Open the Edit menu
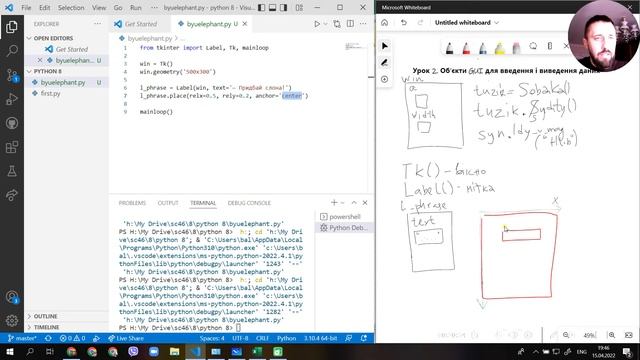Image resolution: width=640 pixels, height=360 pixels. [x=44, y=7]
